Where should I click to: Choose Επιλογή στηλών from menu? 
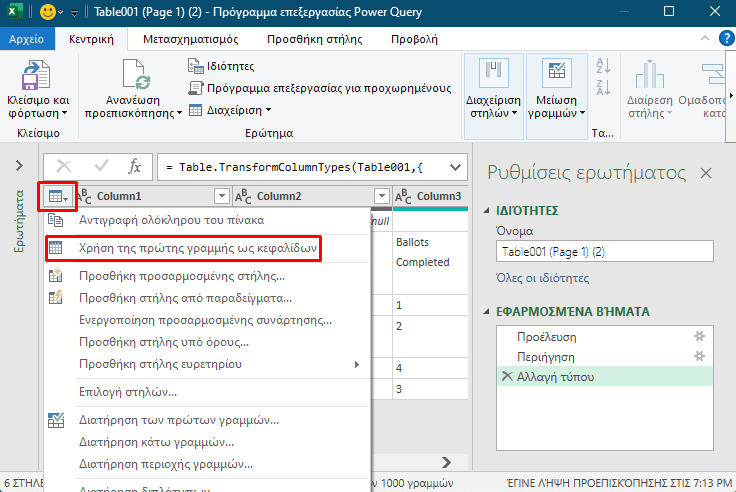tap(207, 392)
